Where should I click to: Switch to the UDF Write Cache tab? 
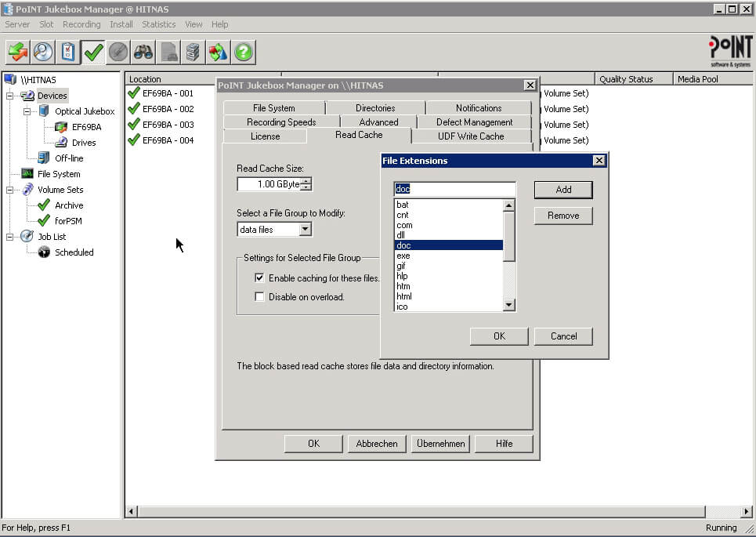471,136
